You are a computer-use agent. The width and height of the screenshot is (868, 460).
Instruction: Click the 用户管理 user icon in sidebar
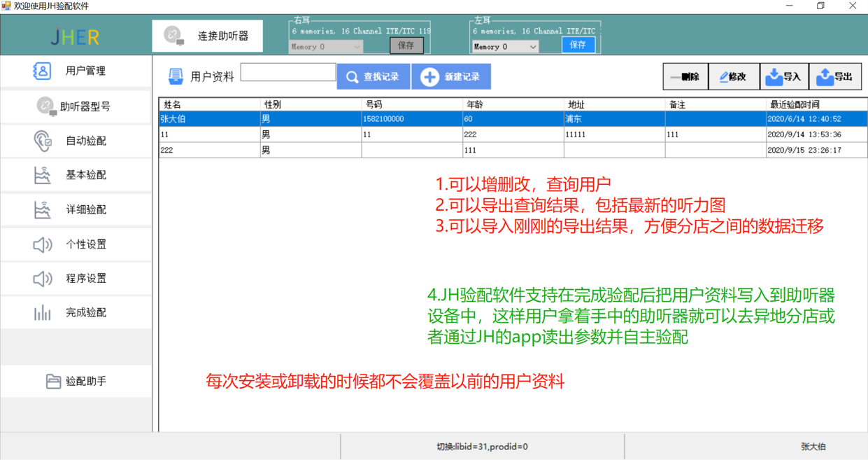(x=42, y=71)
